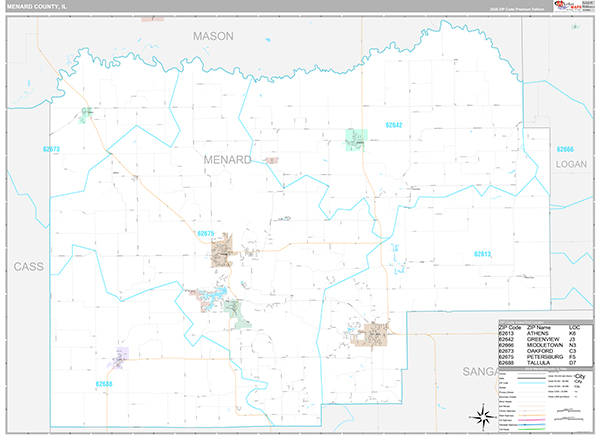Image resolution: width=600 pixels, height=435 pixels.
Task: Click the pink US Highways legend swatch
Action: [x=532, y=420]
